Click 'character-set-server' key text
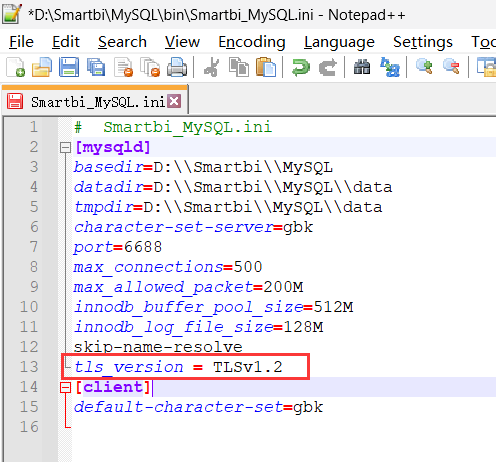Viewport: 496px width, 462px height. tap(174, 227)
